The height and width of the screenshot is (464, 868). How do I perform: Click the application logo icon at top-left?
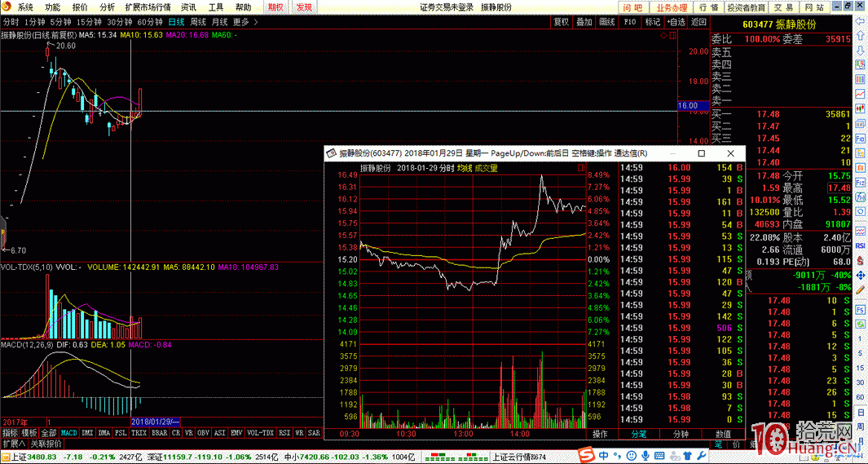tap(6, 7)
